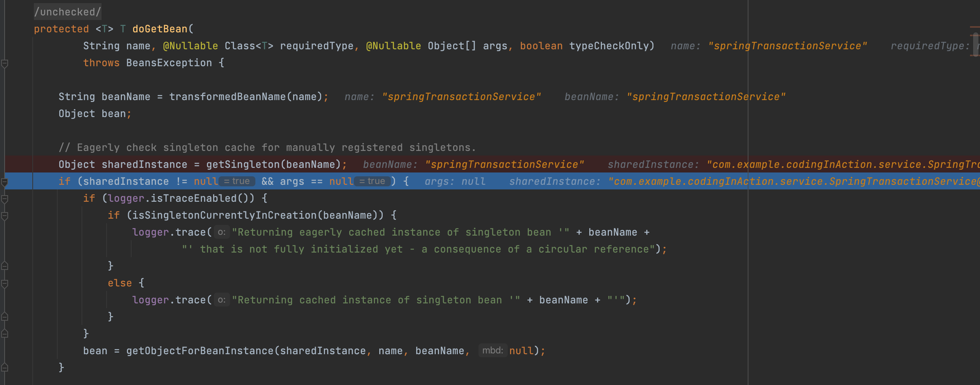The width and height of the screenshot is (980, 385).
Task: Expand the folded /unchecked/ annotation region
Action: pyautogui.click(x=67, y=12)
